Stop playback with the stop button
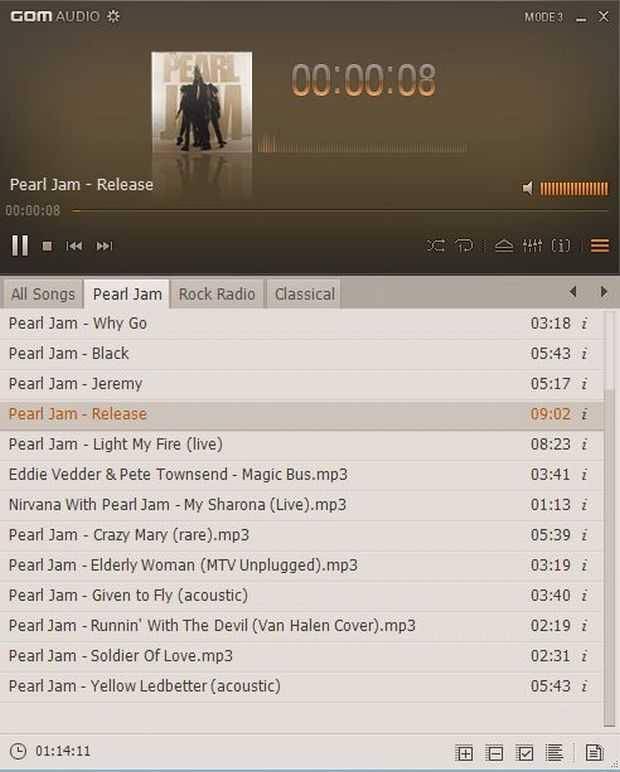 point(47,246)
